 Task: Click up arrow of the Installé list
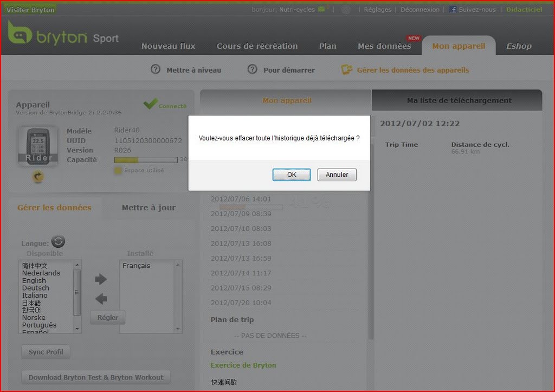point(178,265)
